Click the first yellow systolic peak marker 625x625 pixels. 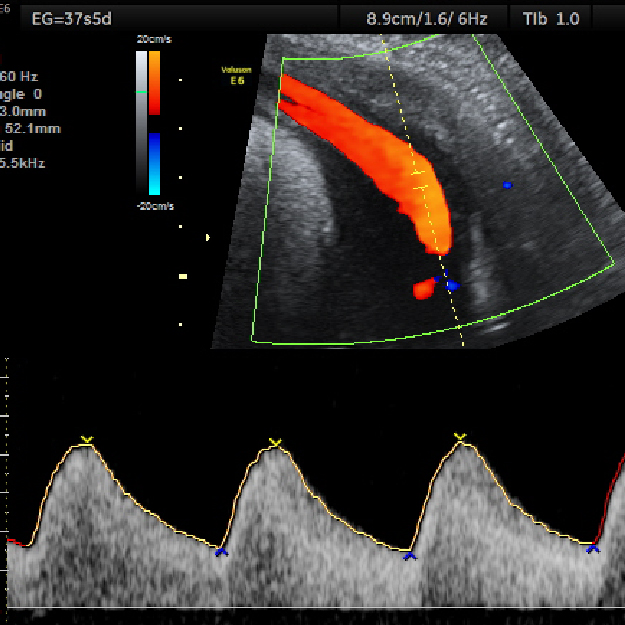coord(87,440)
